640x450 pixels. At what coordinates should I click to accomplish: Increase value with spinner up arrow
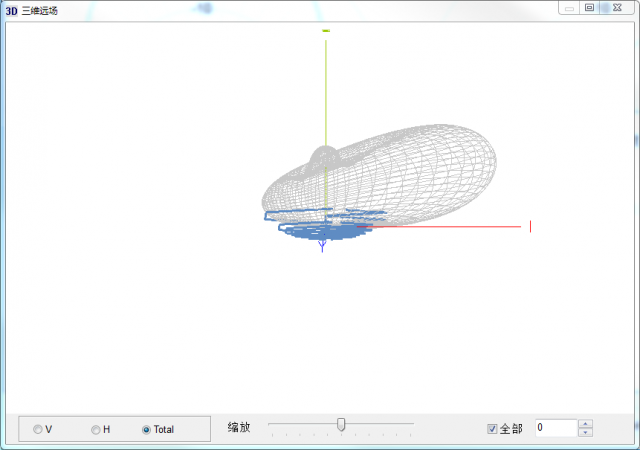click(586, 424)
